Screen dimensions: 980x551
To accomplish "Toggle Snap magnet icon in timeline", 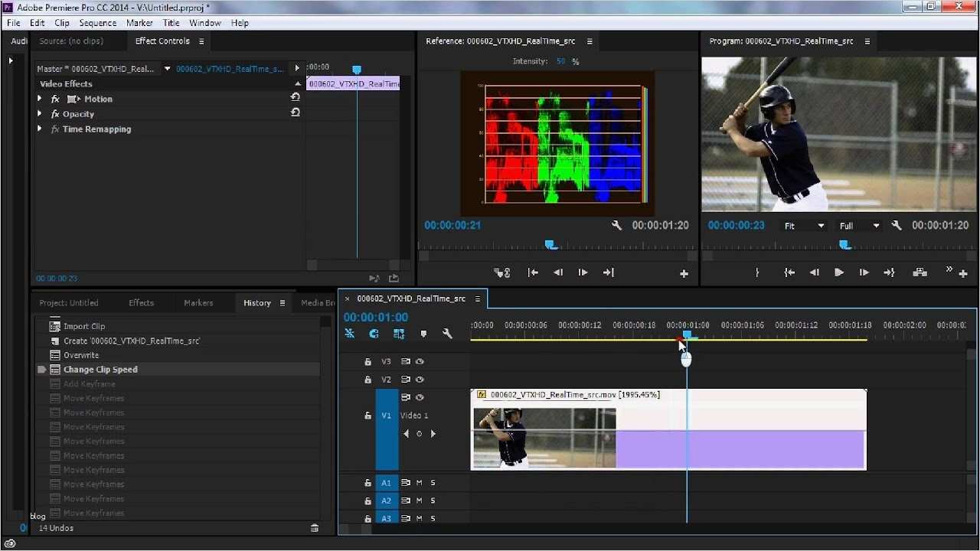I will click(374, 334).
